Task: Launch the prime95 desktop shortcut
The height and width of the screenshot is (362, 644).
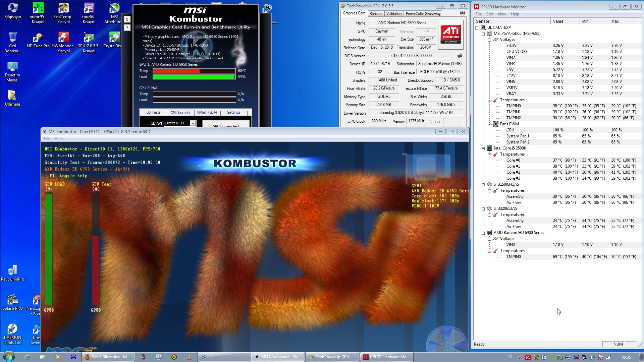Action: click(38, 13)
